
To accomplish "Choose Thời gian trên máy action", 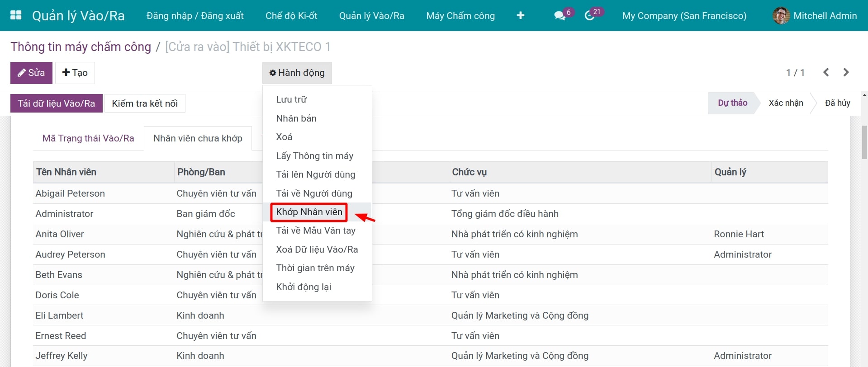I will tap(317, 268).
